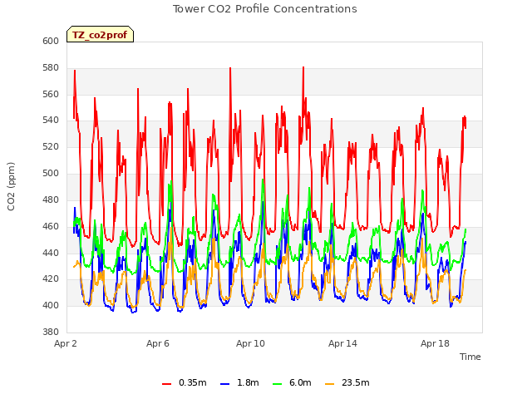Click the Apr 14 axis tick label
The image size is (532, 399).
tap(342, 343)
